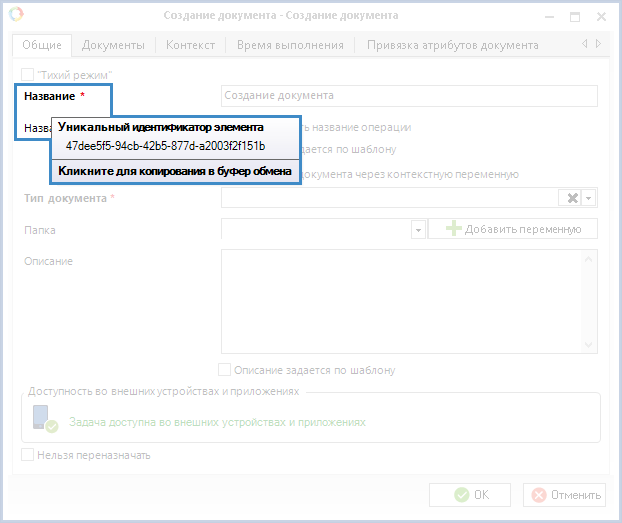Image resolution: width=622 pixels, height=523 pixels.
Task: Click the Название label
Action: point(50,96)
